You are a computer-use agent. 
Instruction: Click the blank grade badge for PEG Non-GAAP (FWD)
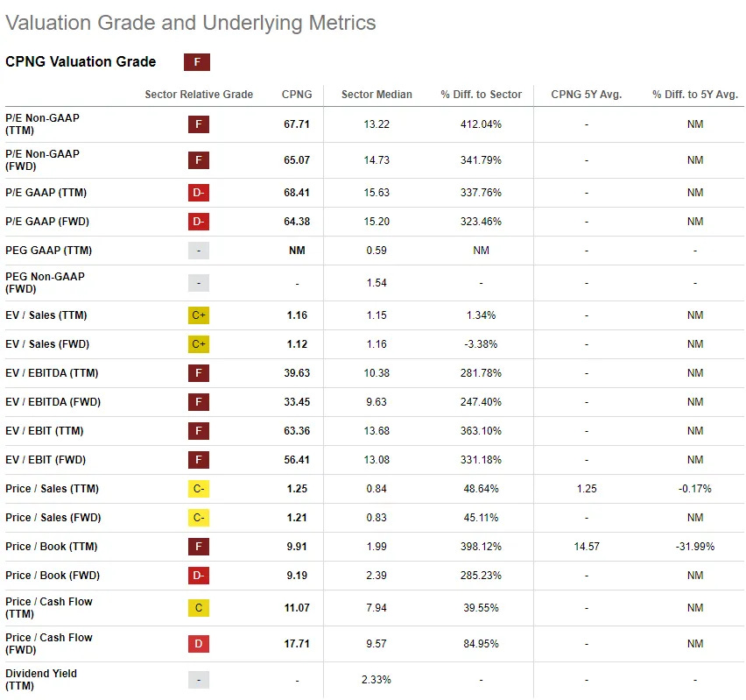(x=199, y=283)
